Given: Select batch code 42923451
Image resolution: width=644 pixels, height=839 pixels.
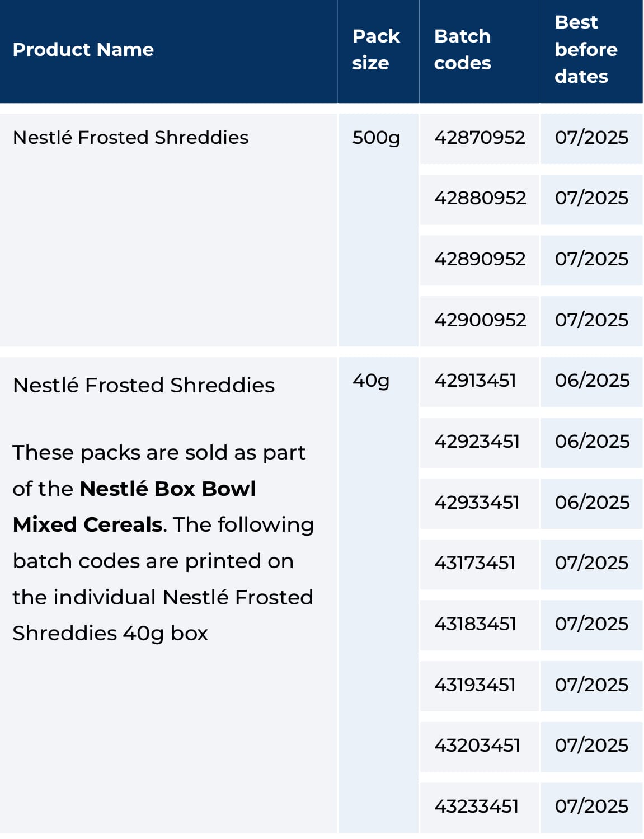Looking at the screenshot, I should [x=477, y=442].
